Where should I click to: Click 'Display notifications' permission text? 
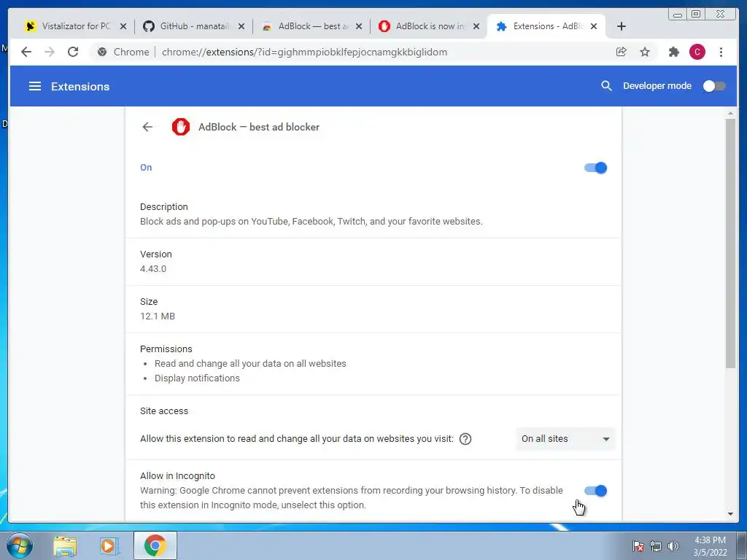(x=197, y=378)
